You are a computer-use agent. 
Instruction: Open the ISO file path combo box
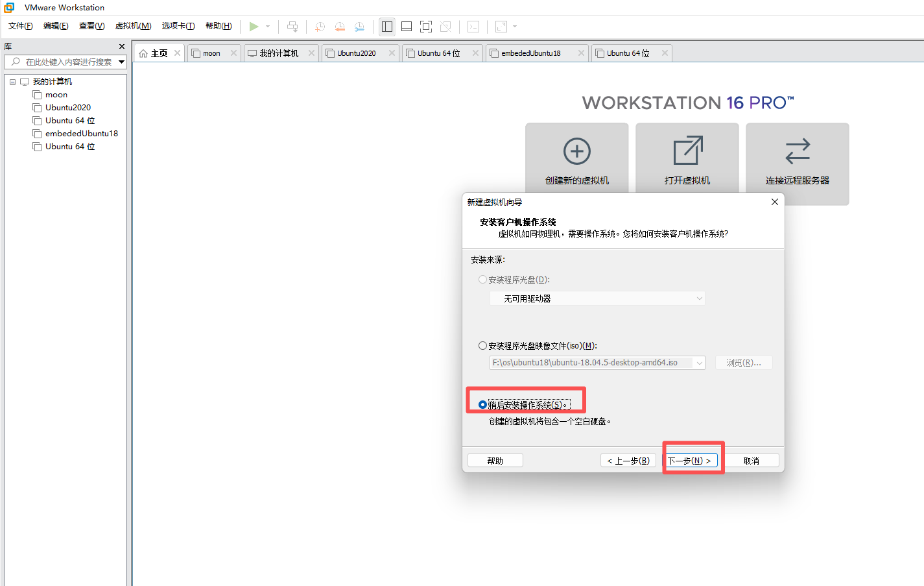tap(597, 363)
